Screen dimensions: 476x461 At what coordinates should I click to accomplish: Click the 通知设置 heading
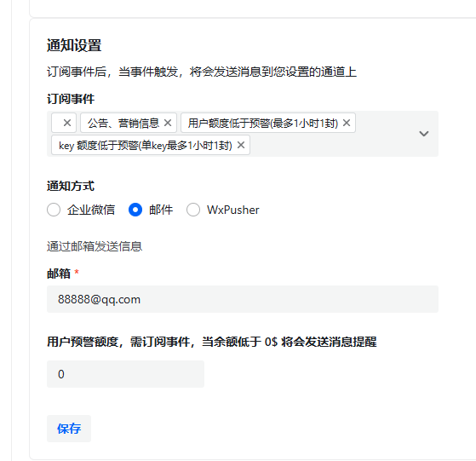(x=74, y=45)
